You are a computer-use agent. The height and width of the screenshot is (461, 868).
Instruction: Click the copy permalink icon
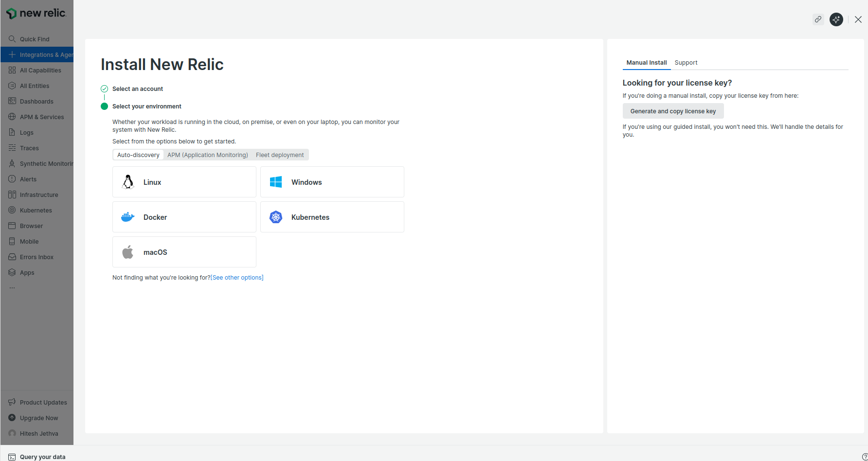click(x=818, y=19)
